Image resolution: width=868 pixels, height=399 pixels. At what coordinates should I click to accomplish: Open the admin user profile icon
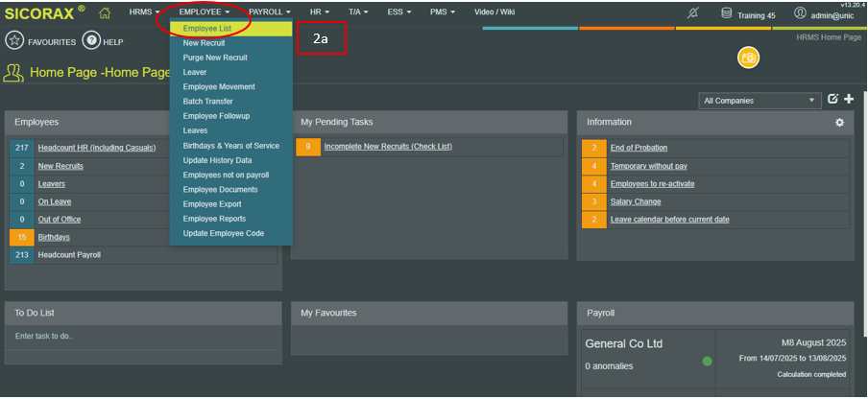pyautogui.click(x=800, y=13)
